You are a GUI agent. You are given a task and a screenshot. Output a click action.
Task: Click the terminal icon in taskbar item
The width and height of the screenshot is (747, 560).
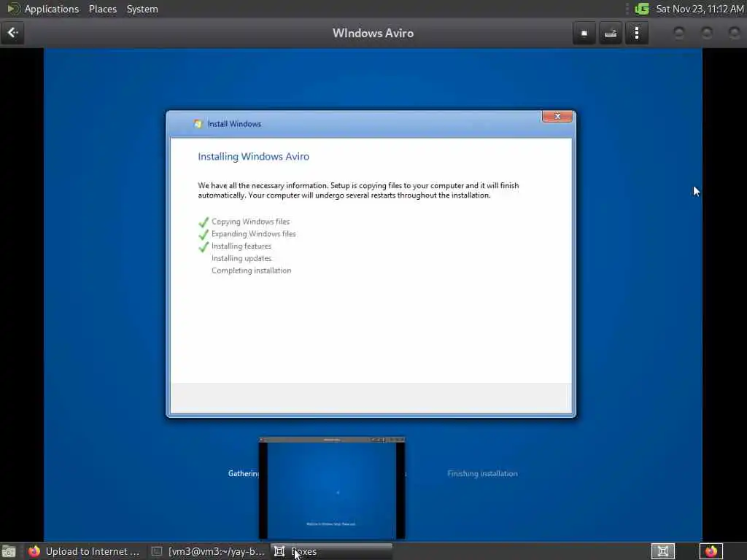click(156, 551)
